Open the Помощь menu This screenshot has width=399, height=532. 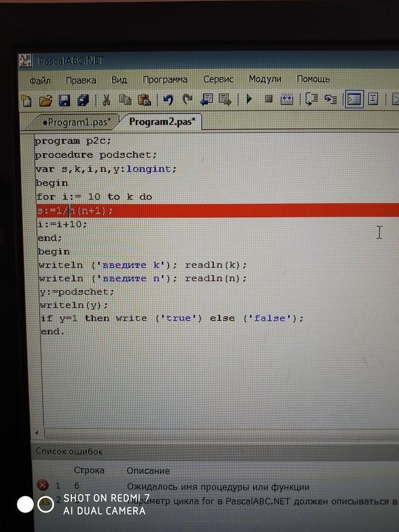(313, 79)
